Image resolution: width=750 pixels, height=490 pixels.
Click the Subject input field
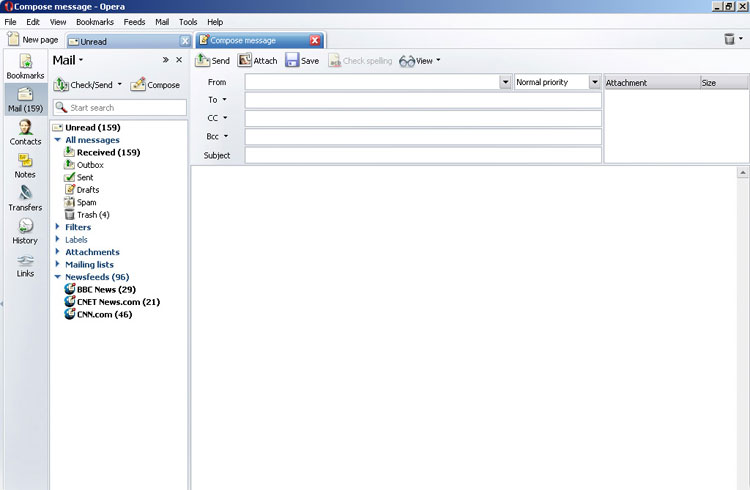pyautogui.click(x=423, y=156)
